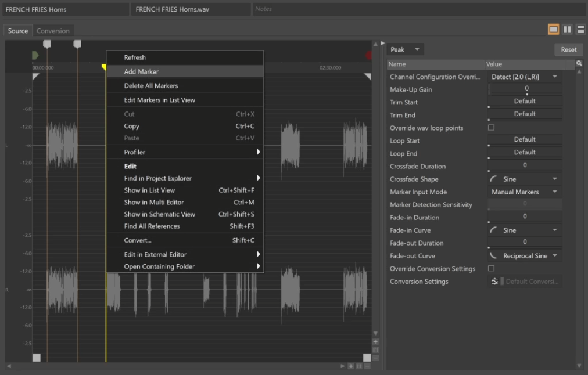Open Channel Configuration Override dropdown

(x=524, y=77)
